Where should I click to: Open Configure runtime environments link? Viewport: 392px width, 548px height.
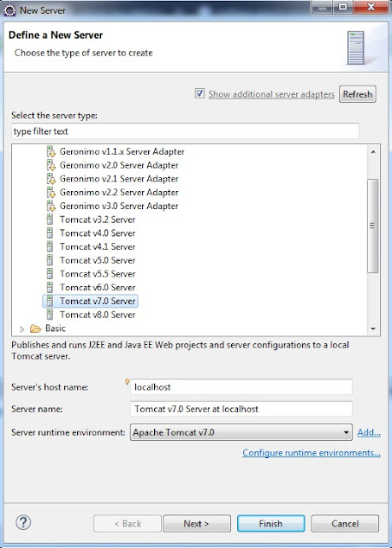[x=312, y=453]
